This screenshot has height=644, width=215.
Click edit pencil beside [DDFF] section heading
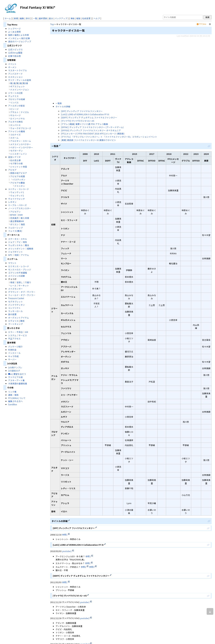pyautogui.click(x=111, y=575)
